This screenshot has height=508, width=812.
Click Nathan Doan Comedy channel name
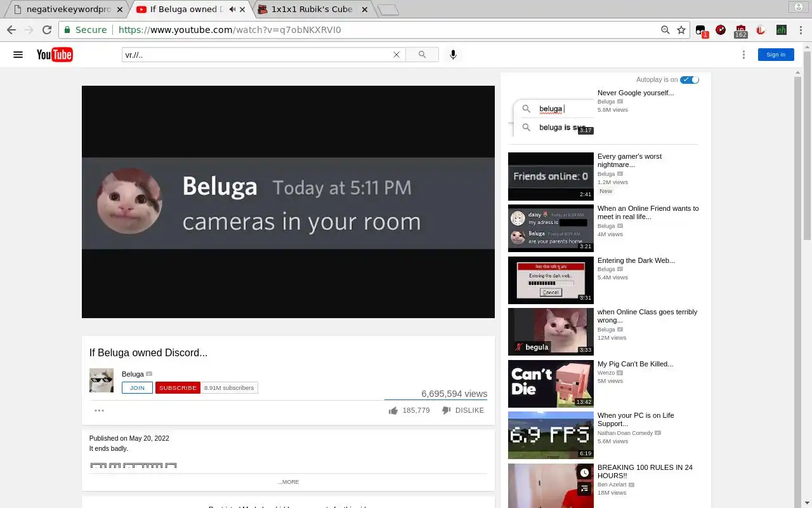tap(625, 433)
